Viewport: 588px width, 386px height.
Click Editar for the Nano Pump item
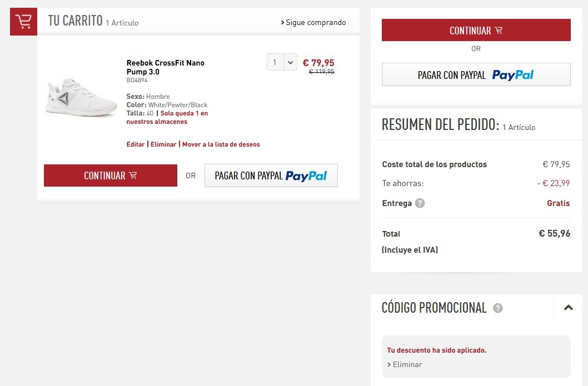(x=136, y=144)
